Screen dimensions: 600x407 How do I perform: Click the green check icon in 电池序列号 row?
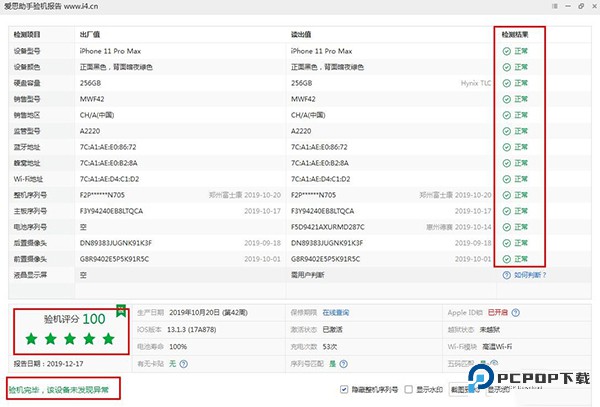(507, 227)
